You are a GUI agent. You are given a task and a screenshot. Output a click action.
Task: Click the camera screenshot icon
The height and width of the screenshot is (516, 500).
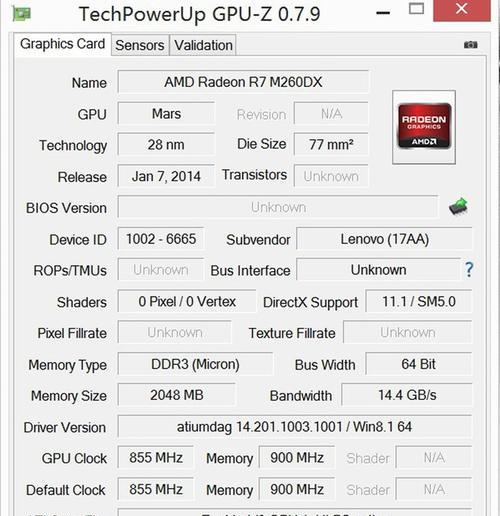(x=470, y=45)
